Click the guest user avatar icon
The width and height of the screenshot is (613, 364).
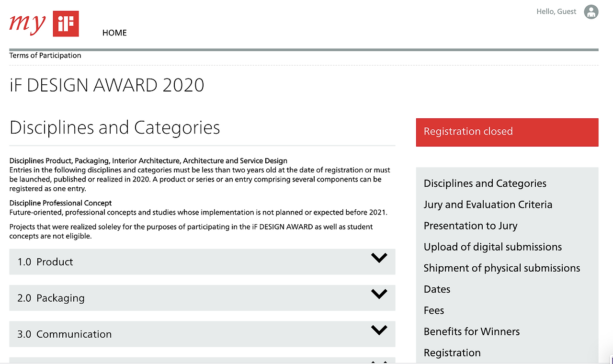[591, 12]
